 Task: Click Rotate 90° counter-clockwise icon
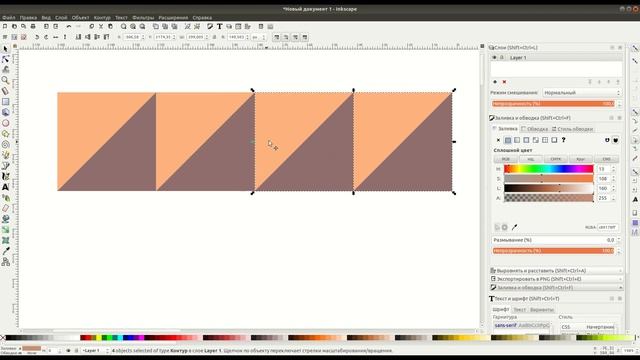(x=37, y=37)
